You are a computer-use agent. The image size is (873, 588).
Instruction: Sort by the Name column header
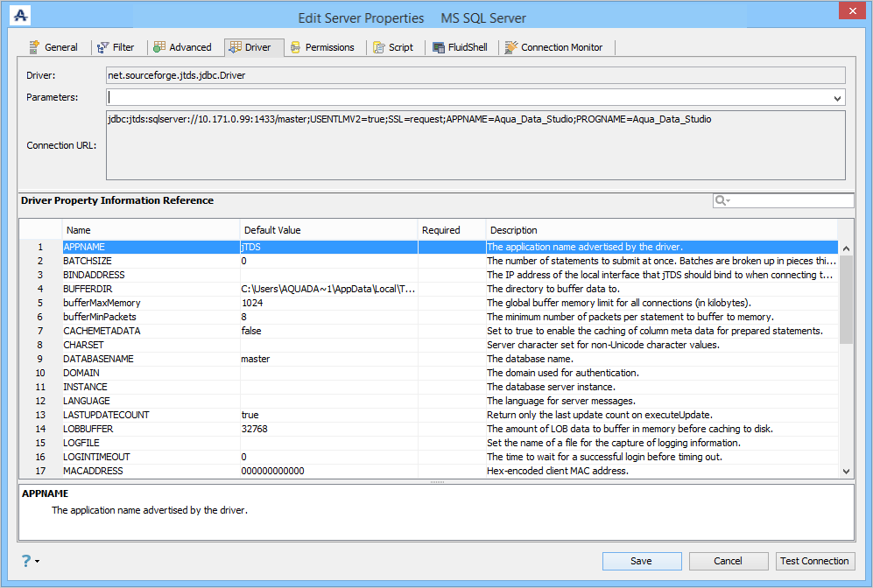151,230
